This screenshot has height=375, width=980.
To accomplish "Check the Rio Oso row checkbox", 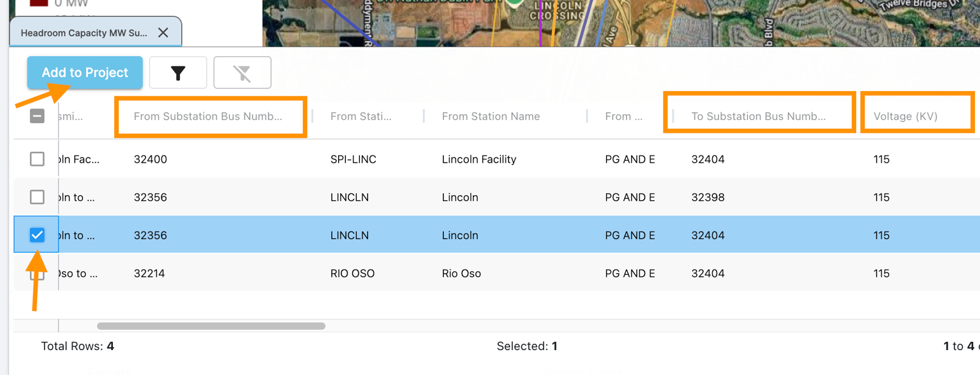I will coord(36,273).
